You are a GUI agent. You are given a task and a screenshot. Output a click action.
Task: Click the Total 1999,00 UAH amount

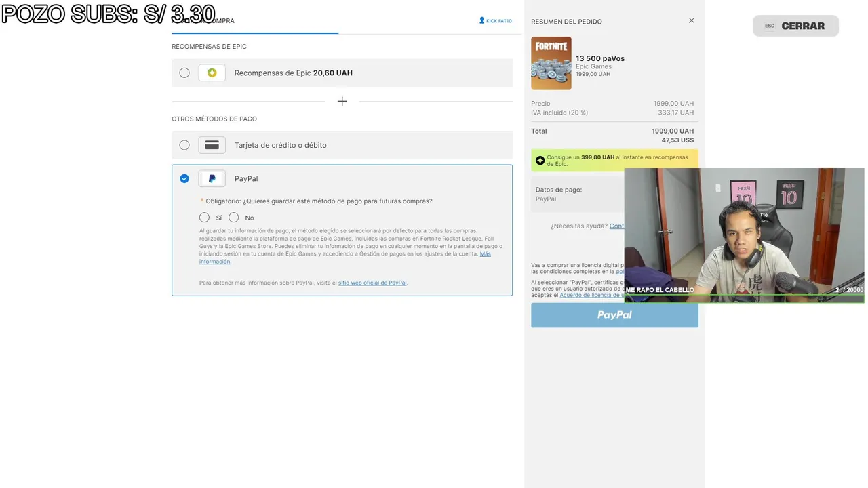(x=673, y=131)
